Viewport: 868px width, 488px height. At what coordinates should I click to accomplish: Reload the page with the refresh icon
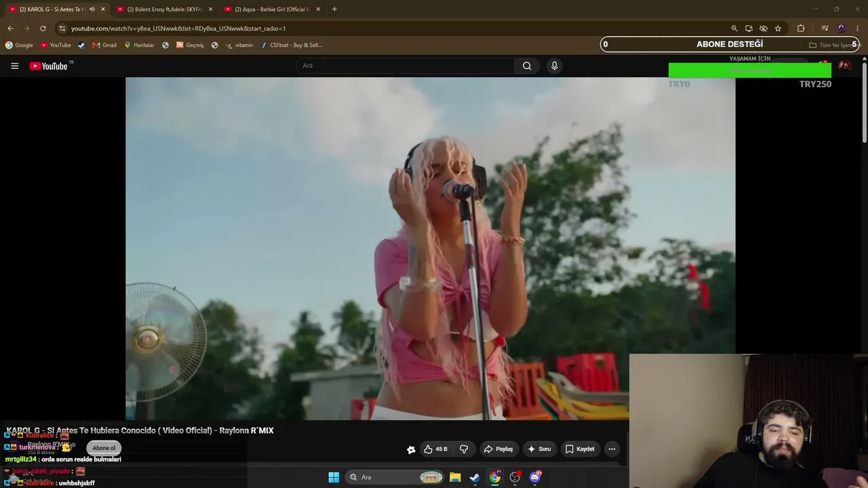click(x=43, y=28)
